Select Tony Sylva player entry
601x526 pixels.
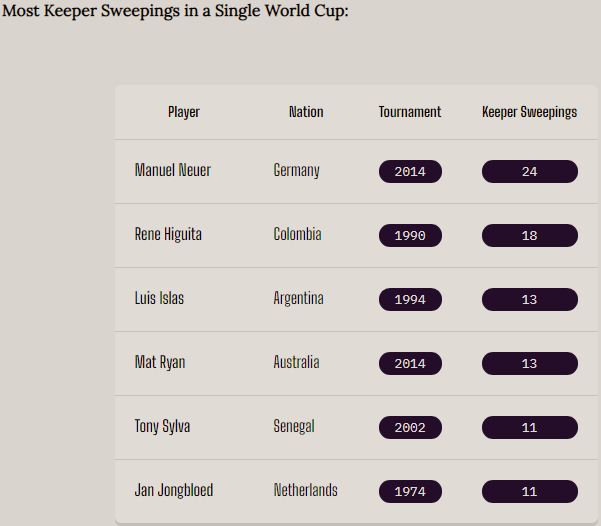(162, 427)
